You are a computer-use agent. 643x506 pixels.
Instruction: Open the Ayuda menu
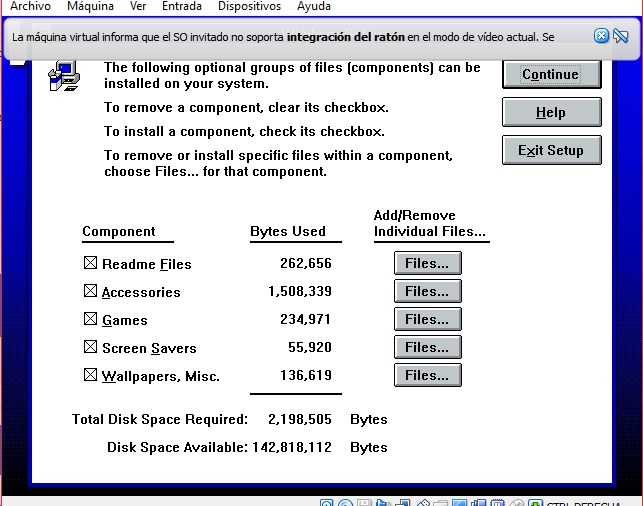(x=314, y=7)
